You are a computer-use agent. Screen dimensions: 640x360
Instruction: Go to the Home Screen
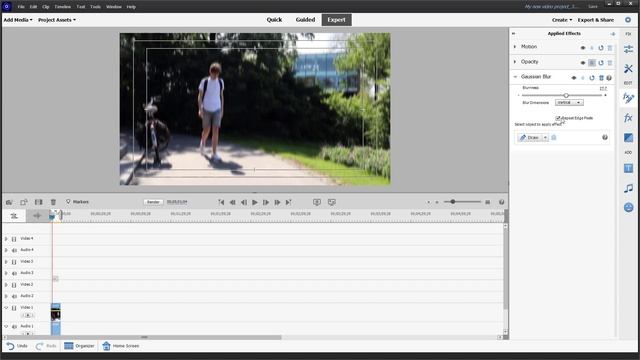[121, 346]
